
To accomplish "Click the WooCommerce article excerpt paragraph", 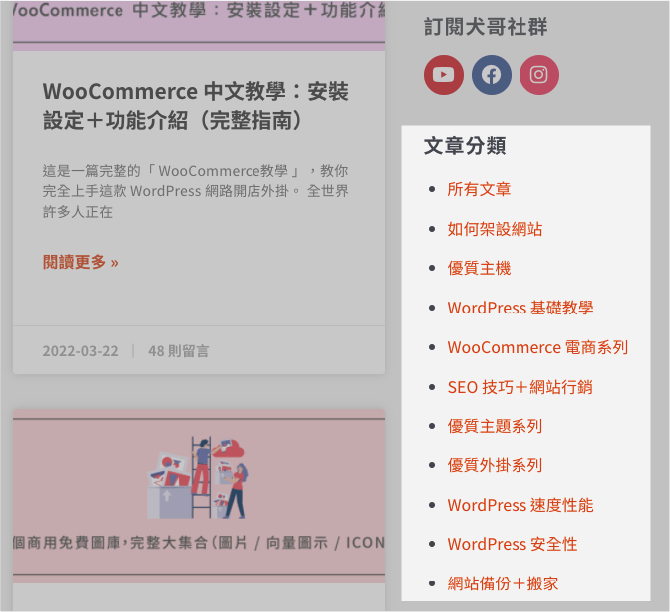I will pos(196,191).
